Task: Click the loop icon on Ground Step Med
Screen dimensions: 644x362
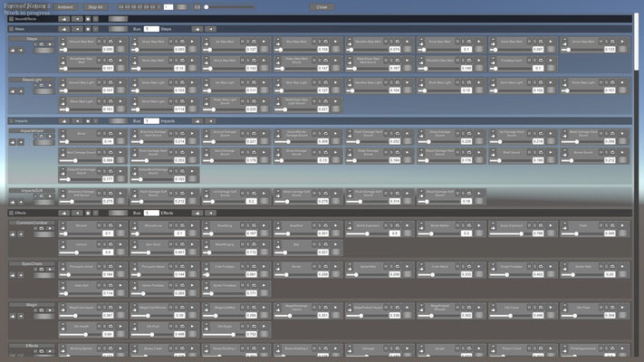Action: tap(111, 42)
